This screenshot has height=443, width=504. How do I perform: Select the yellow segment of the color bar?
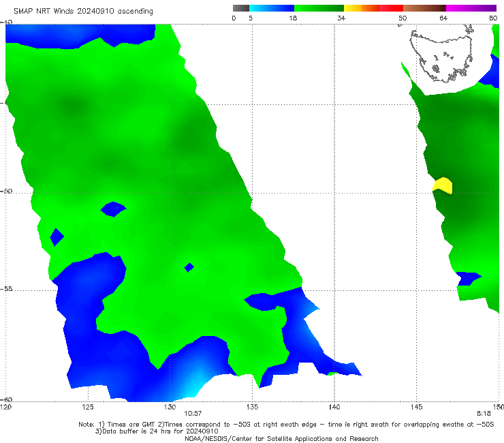353,8
